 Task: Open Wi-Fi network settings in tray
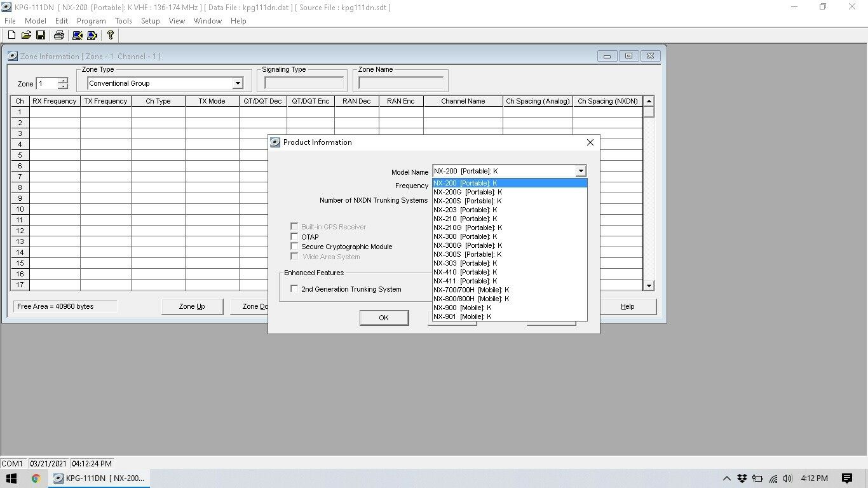click(773, 478)
